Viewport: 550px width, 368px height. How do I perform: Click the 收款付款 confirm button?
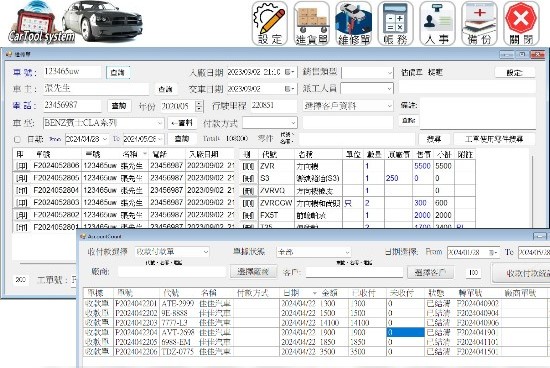pyautogui.click(x=522, y=273)
